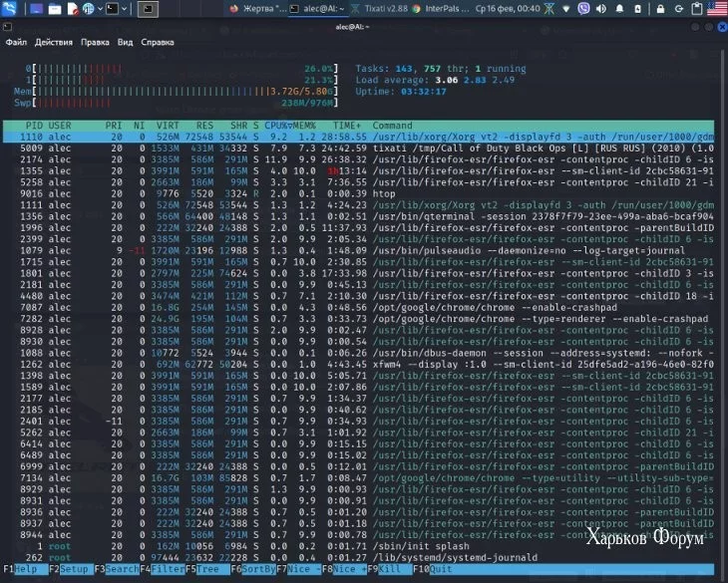Switch to the alec@AI terminal taskbar entry

(x=317, y=8)
